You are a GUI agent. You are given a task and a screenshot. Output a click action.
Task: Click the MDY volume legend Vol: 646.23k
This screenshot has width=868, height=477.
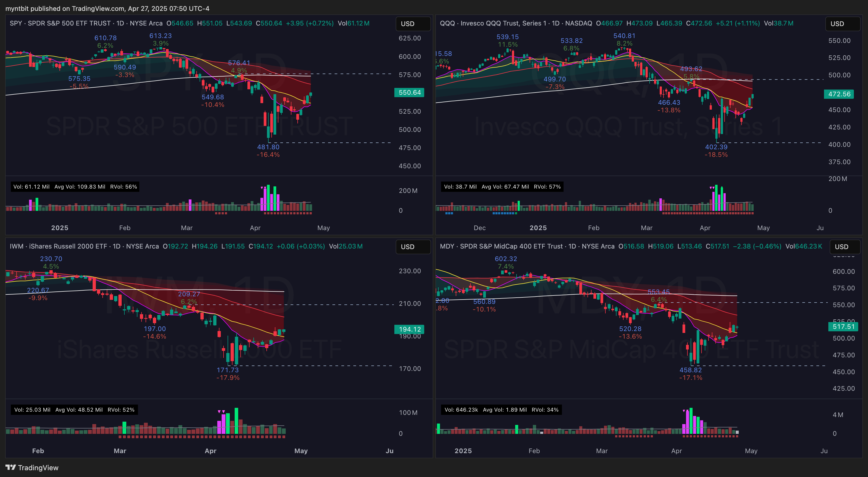(461, 410)
